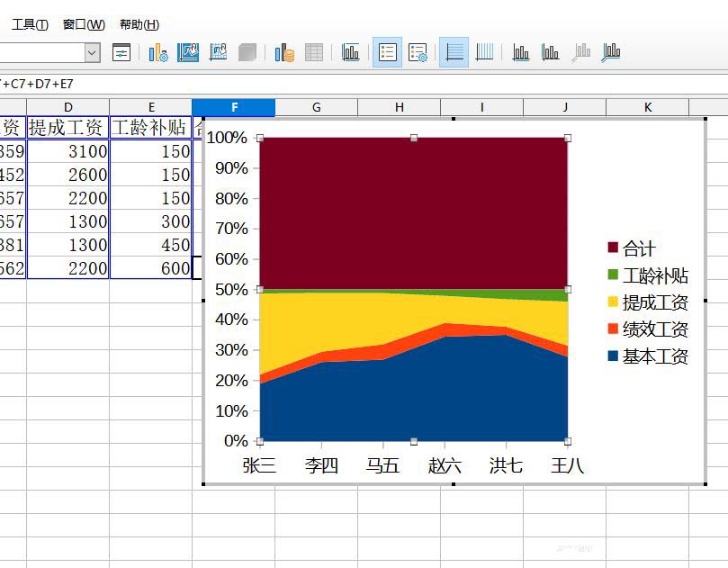Open the Chart Area formatting icon
Screen dimensions: 728x568
[188, 52]
